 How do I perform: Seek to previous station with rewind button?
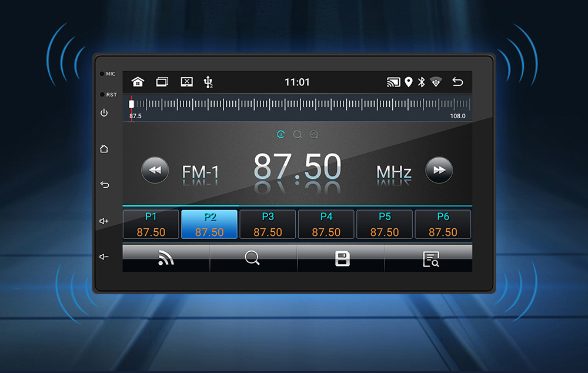tap(155, 171)
